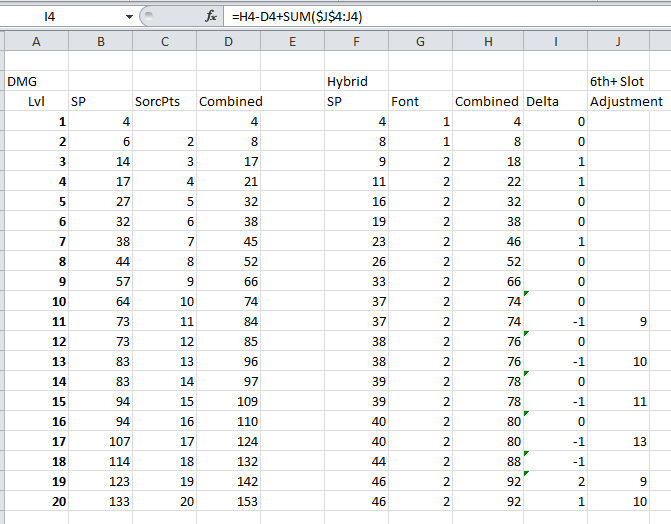Select DMG SP value 133 cell
The width and height of the screenshot is (671, 524).
pos(100,501)
